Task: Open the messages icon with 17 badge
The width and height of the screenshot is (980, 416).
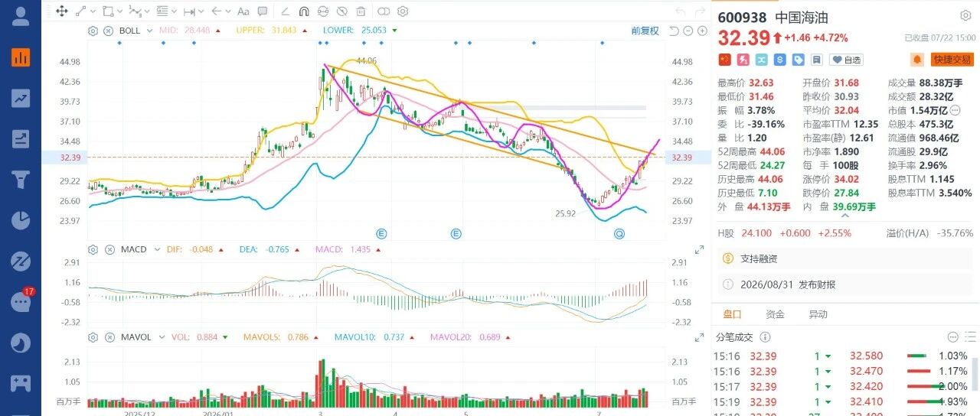Action: pos(21,301)
